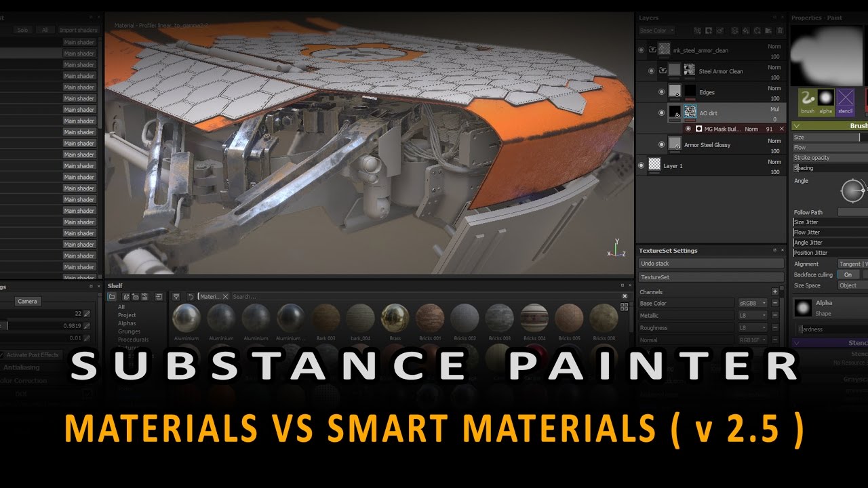Click the add effect wand icon in Layers
The height and width of the screenshot is (488, 868).
[x=719, y=30]
